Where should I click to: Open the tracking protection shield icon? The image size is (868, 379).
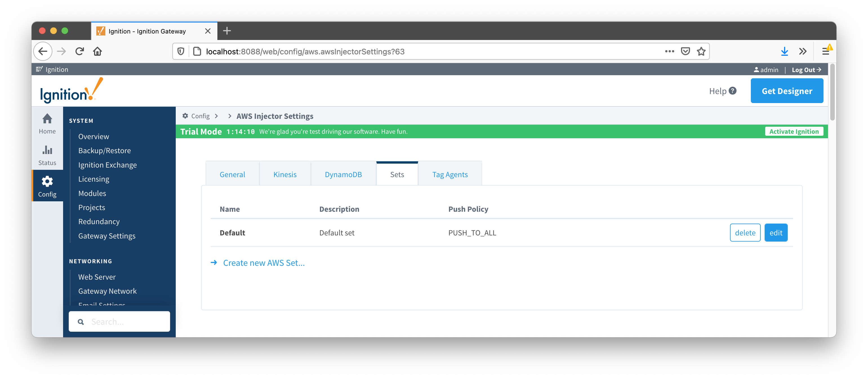[x=181, y=51]
